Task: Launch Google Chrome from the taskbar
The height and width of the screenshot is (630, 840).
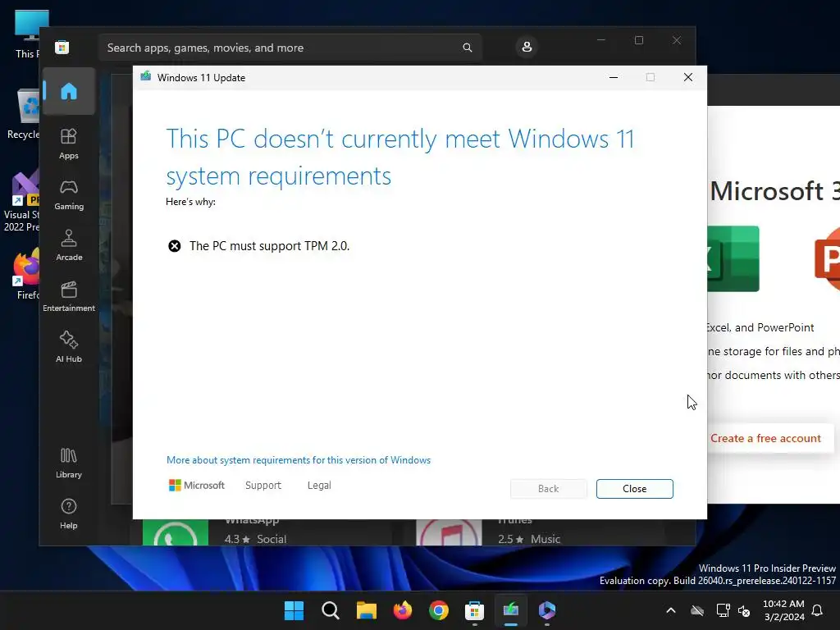Action: 439,610
